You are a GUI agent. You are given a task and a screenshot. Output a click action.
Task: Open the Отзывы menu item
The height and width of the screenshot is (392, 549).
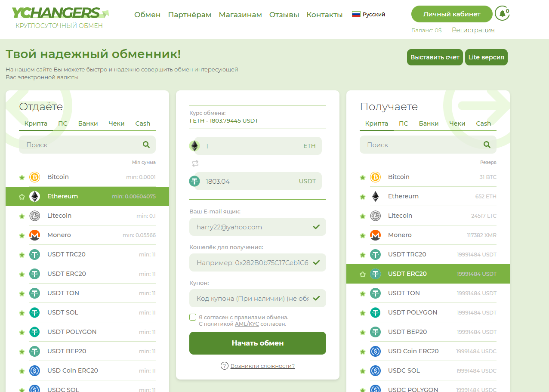click(x=284, y=15)
